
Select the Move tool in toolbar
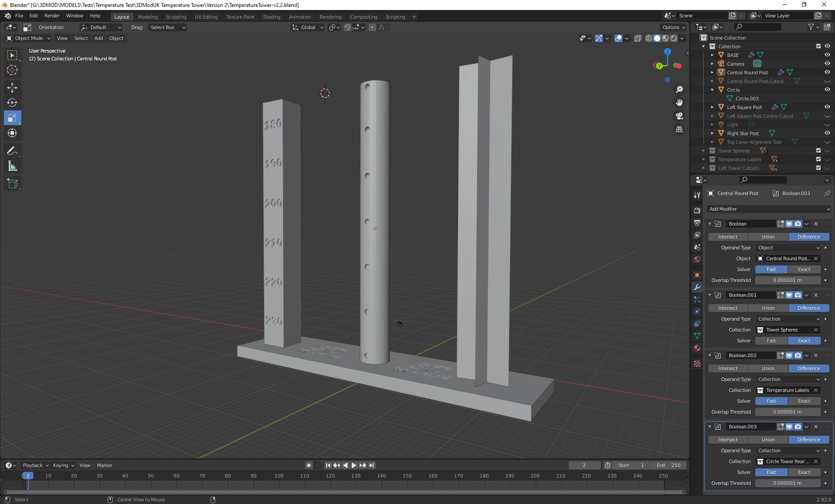tap(12, 88)
